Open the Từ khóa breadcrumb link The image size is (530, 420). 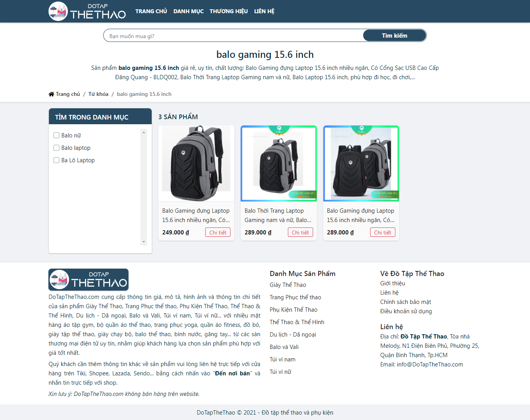tap(98, 94)
